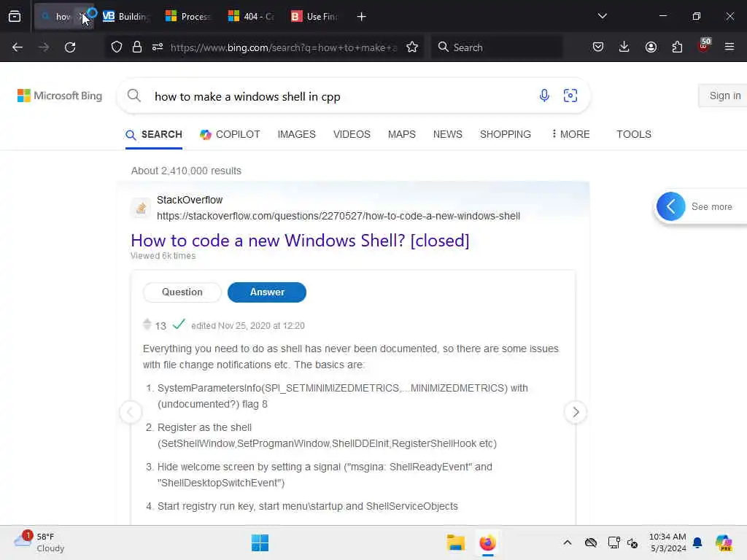This screenshot has width=747, height=560.
Task: Expand the list all tabs dropdown
Action: pos(602,16)
